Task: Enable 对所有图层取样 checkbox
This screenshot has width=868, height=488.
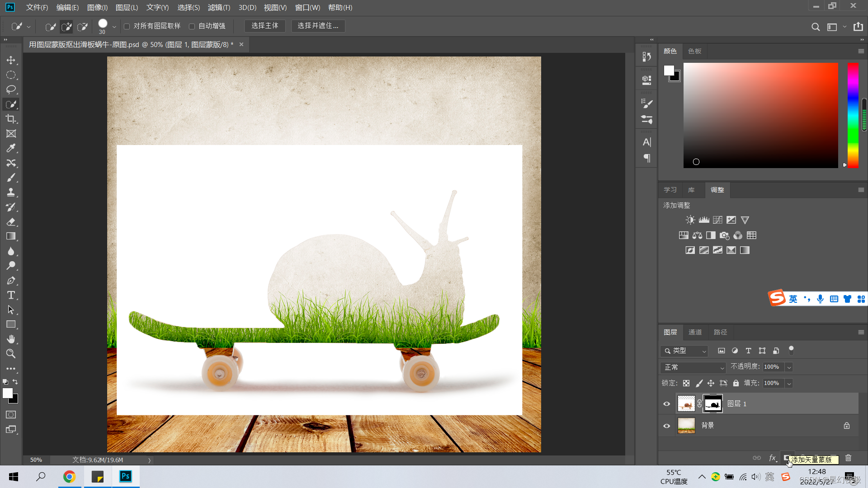Action: click(127, 26)
